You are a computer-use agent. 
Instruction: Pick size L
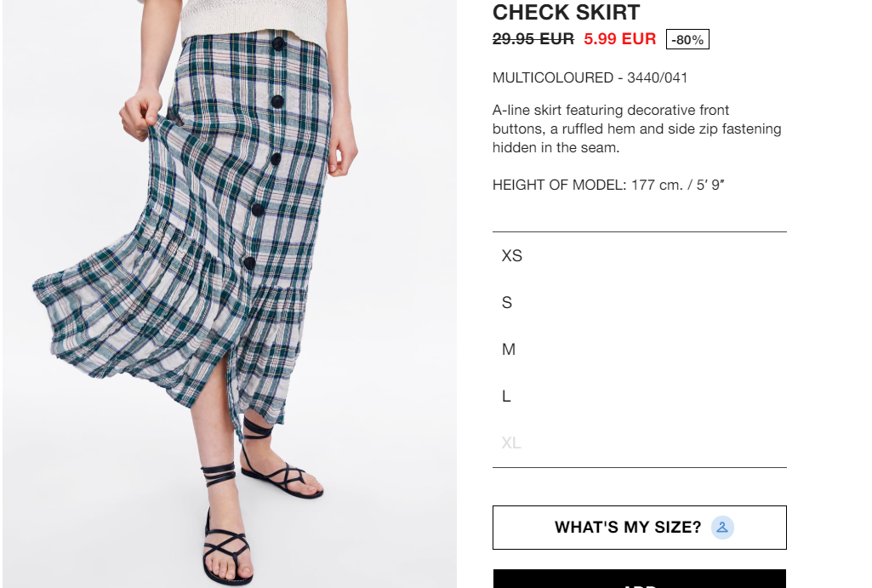coord(639,396)
